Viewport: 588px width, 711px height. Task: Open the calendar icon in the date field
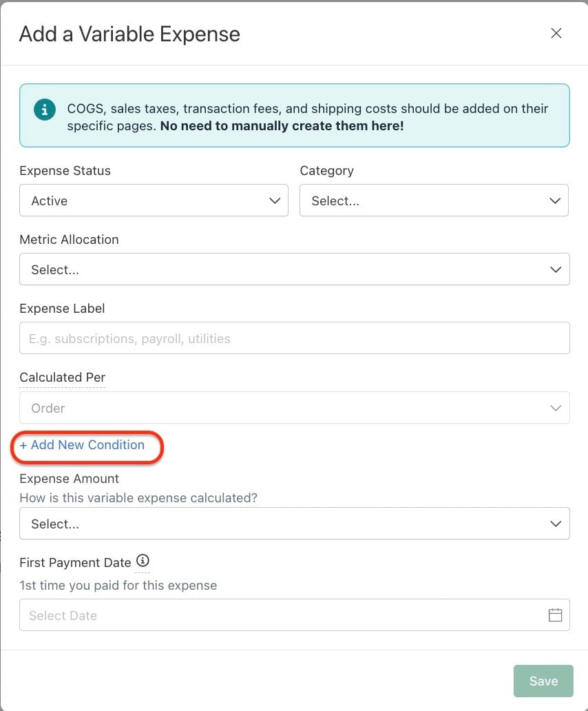[x=555, y=615]
